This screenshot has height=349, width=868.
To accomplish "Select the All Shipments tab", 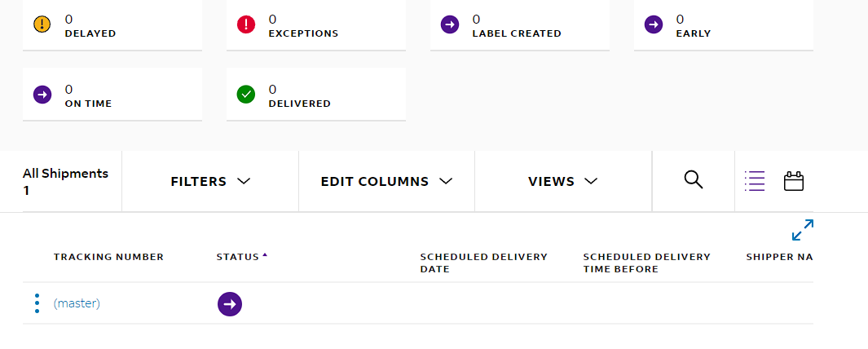I will click(x=65, y=181).
